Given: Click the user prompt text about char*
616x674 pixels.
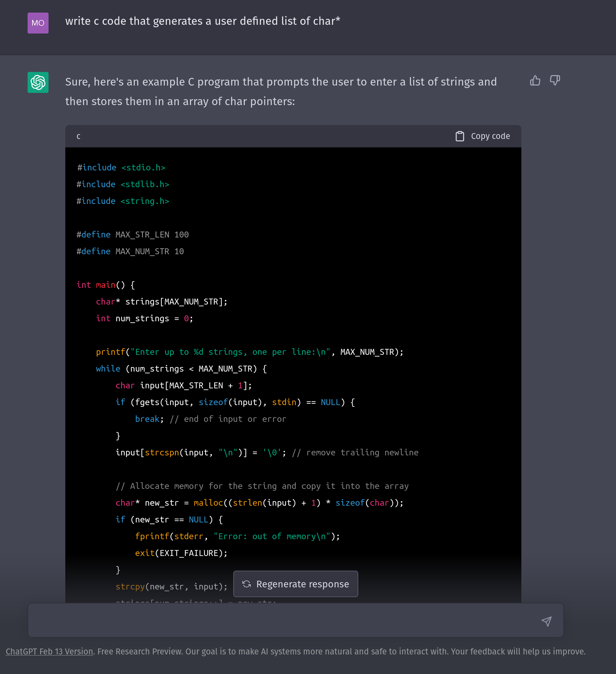Looking at the screenshot, I should click(x=203, y=21).
